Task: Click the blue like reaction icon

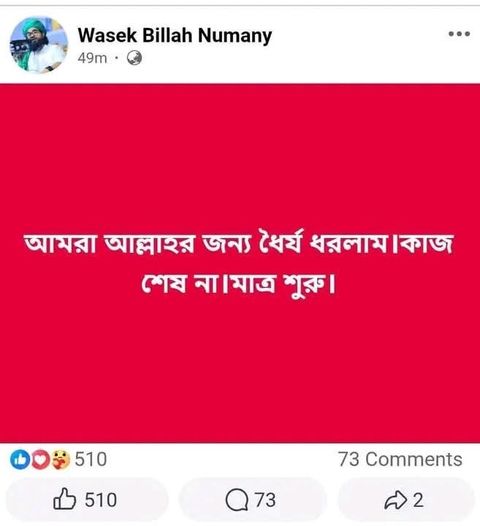Action: [x=19, y=459]
